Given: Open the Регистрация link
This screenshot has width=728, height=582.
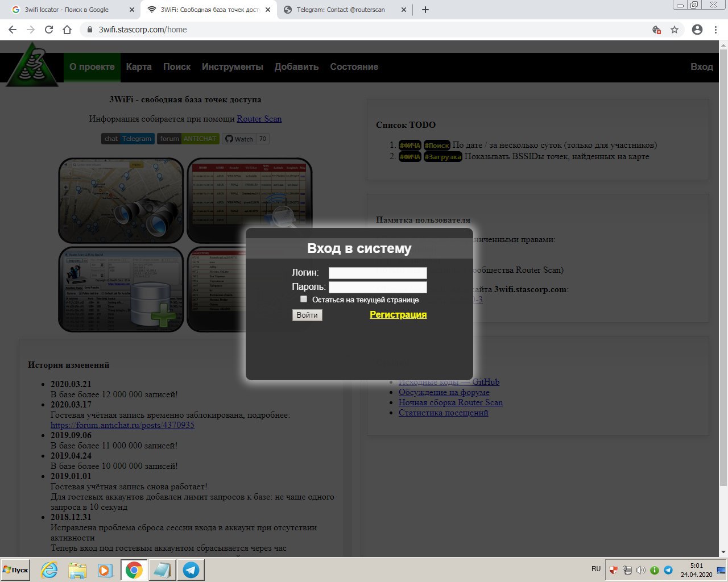Looking at the screenshot, I should click(x=398, y=314).
